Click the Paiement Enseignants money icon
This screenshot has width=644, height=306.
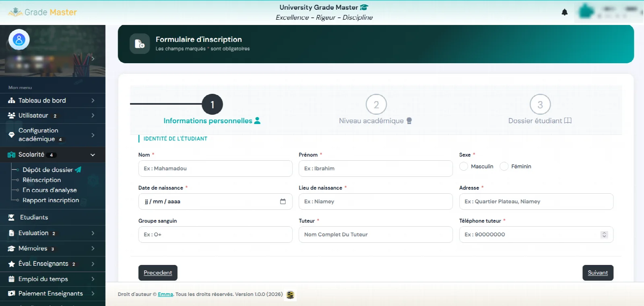12,294
